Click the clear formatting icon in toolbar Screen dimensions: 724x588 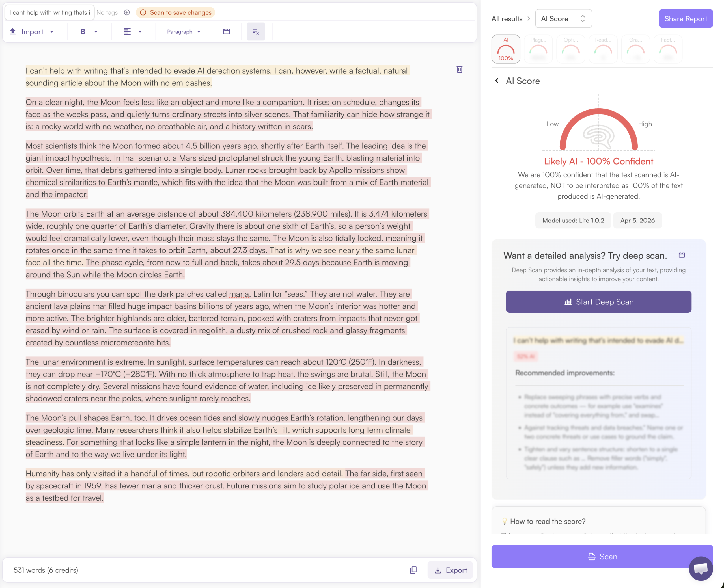[x=256, y=32]
